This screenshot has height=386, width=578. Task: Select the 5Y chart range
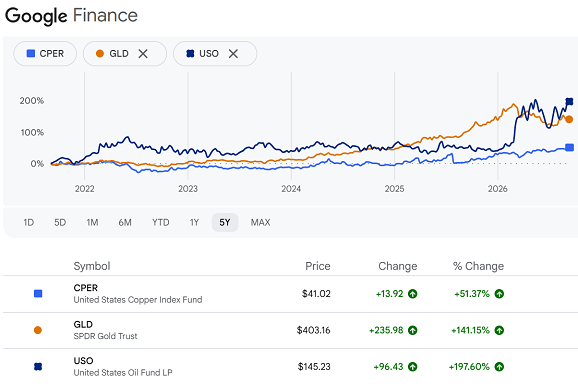[225, 223]
